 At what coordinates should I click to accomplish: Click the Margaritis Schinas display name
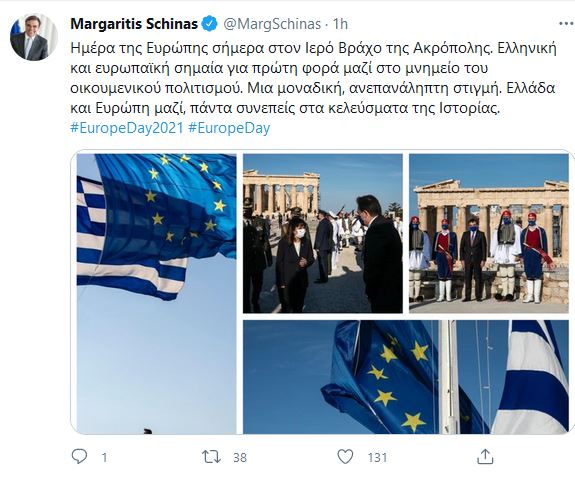(x=134, y=24)
